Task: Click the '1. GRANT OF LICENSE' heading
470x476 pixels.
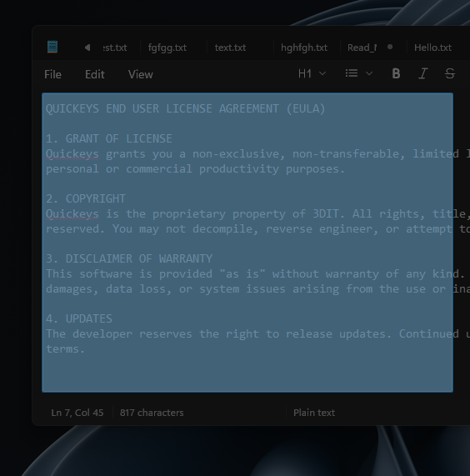Action: [x=108, y=138]
